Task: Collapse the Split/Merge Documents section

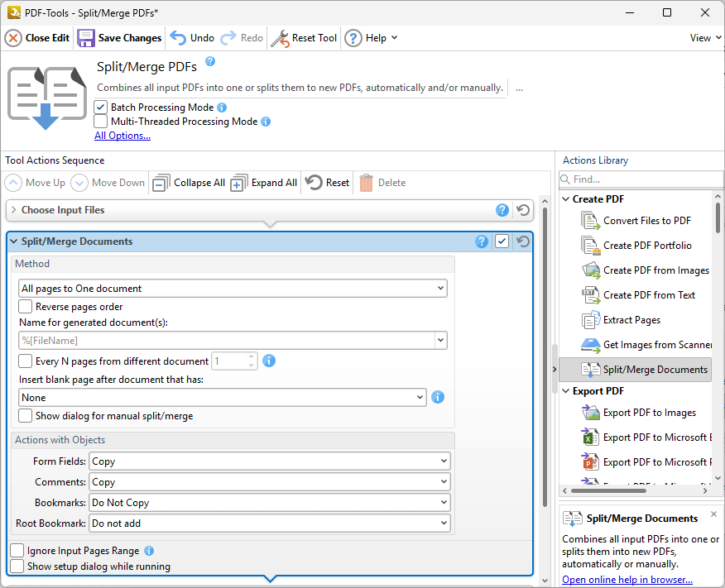Action: coord(13,241)
